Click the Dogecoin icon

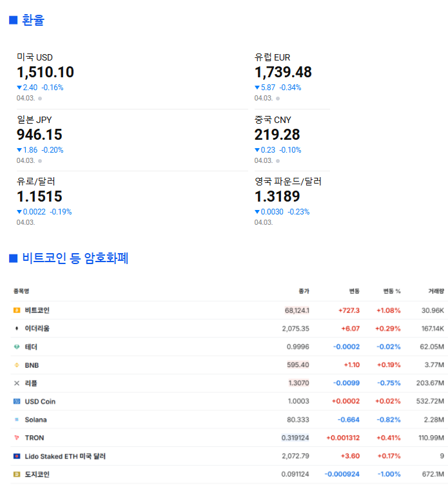click(17, 475)
